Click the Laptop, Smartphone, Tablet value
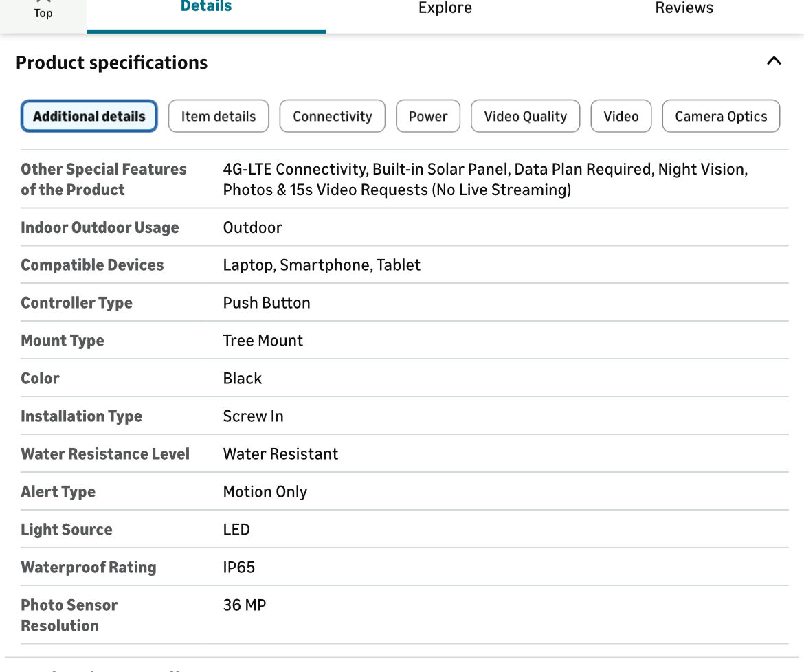The image size is (804, 672). [x=322, y=265]
